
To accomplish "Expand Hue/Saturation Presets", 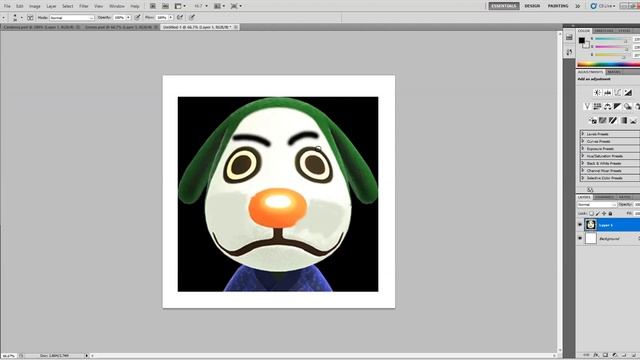I will click(x=583, y=156).
